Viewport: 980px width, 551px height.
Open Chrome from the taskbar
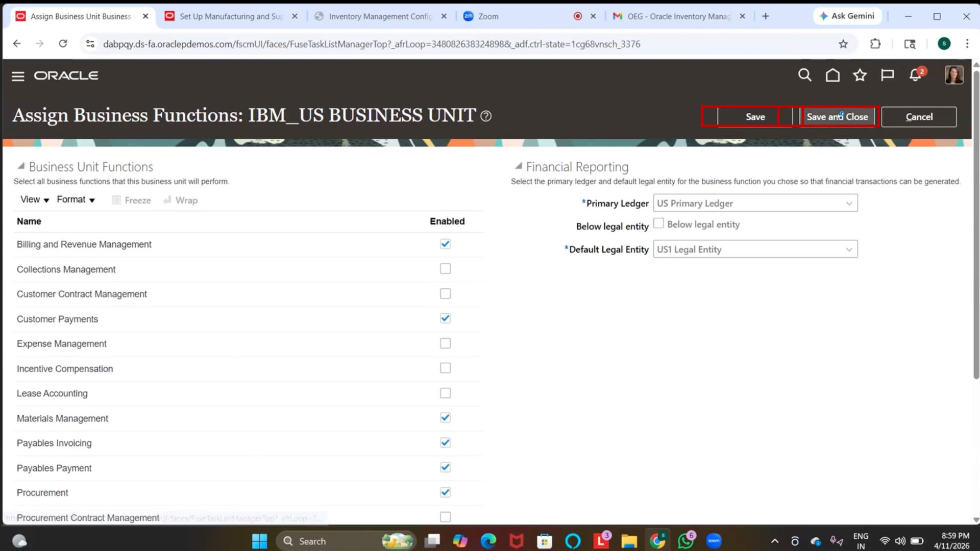[657, 541]
